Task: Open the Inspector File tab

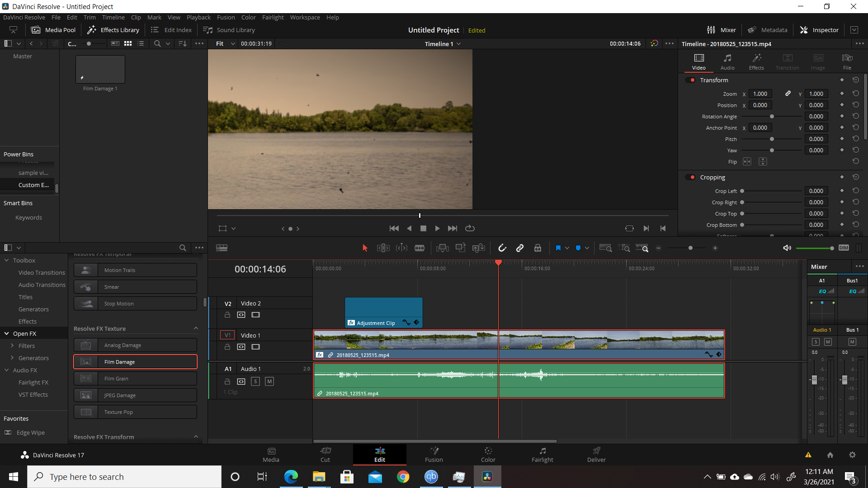Action: (x=847, y=62)
